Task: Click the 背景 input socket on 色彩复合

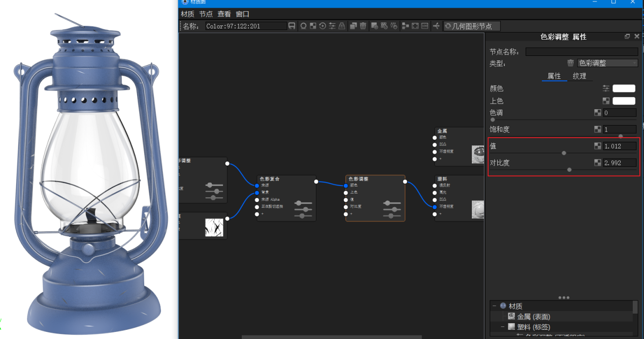Action: pyautogui.click(x=257, y=193)
